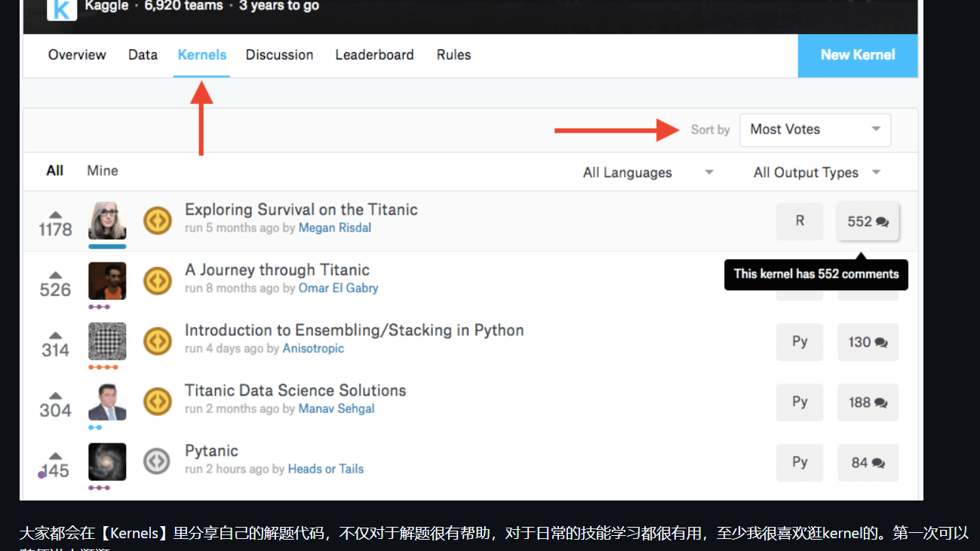
Task: Click notebook icon for Exploring Survival kernel
Action: pos(158,221)
